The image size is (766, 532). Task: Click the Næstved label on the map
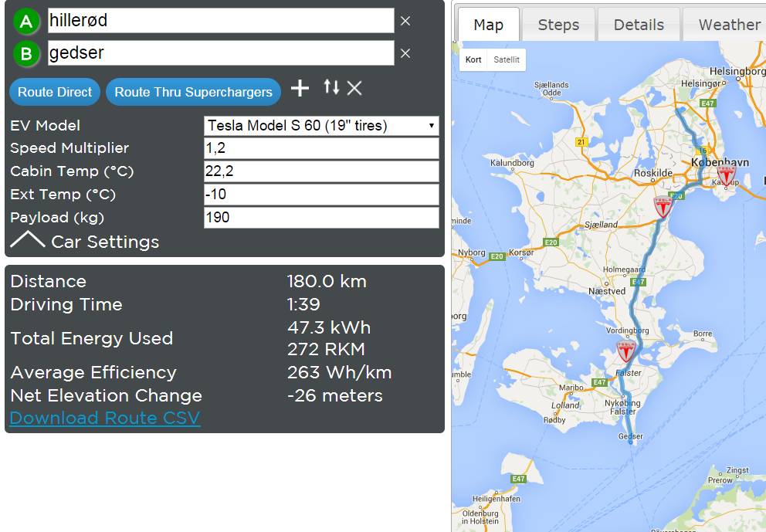(x=607, y=291)
